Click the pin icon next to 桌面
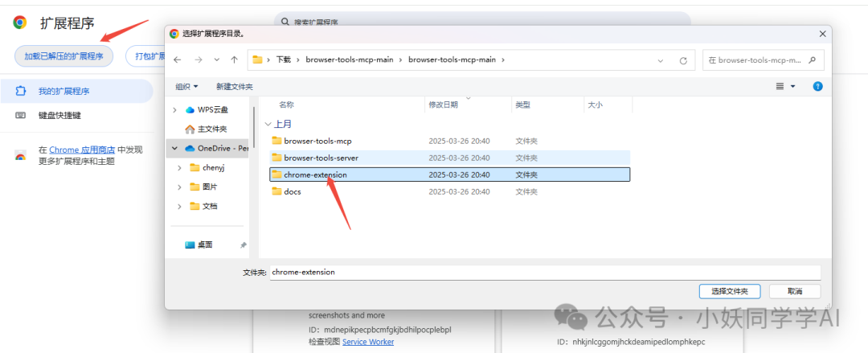Image resolution: width=868 pixels, height=353 pixels. [243, 245]
